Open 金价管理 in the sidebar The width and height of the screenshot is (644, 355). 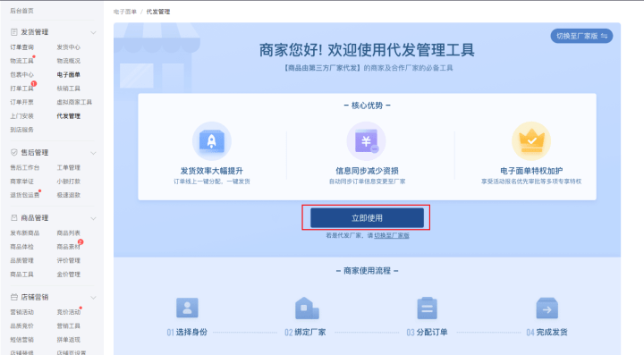tap(69, 275)
